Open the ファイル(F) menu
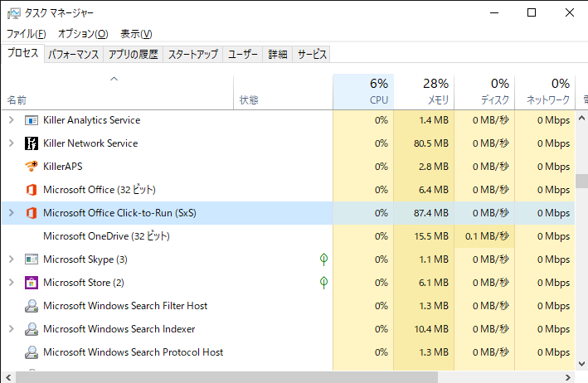This screenshot has width=588, height=383. click(x=27, y=34)
